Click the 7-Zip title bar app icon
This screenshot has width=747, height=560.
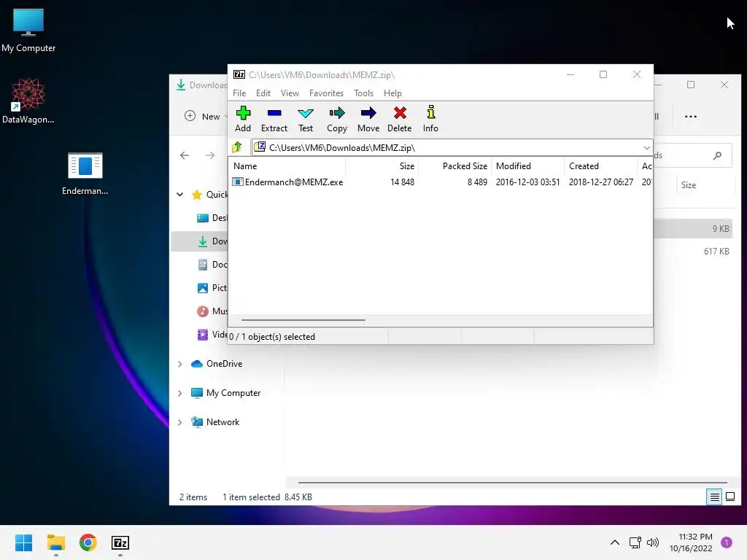point(239,74)
